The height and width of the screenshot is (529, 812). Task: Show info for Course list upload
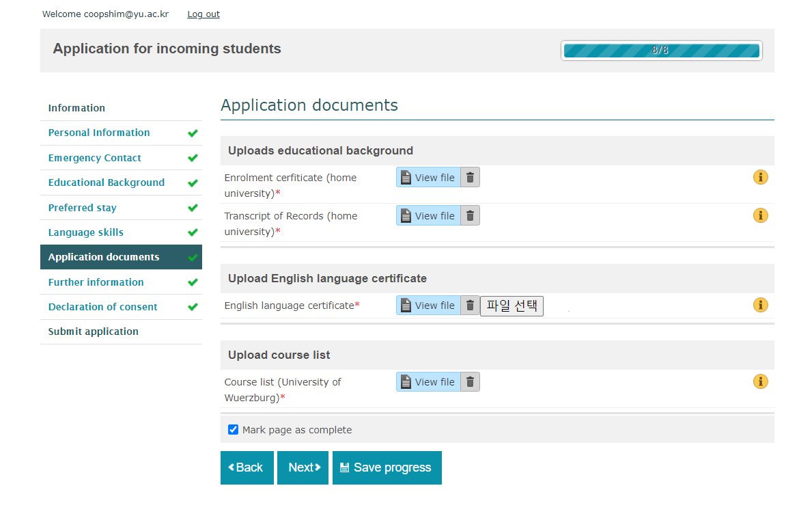tap(760, 382)
